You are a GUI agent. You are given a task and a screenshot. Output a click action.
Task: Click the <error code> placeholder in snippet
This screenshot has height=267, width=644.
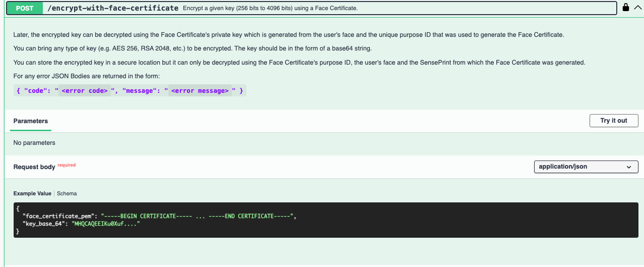point(85,91)
